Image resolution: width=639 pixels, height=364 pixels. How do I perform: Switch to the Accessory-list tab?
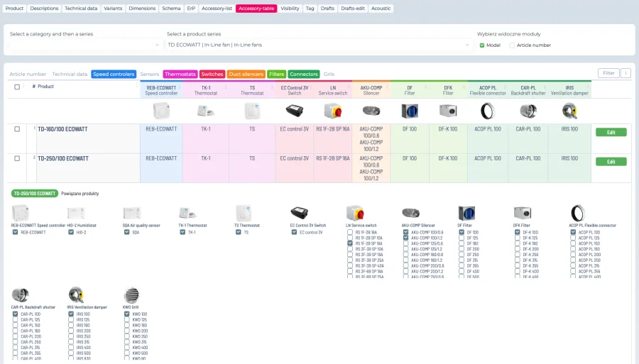click(217, 8)
